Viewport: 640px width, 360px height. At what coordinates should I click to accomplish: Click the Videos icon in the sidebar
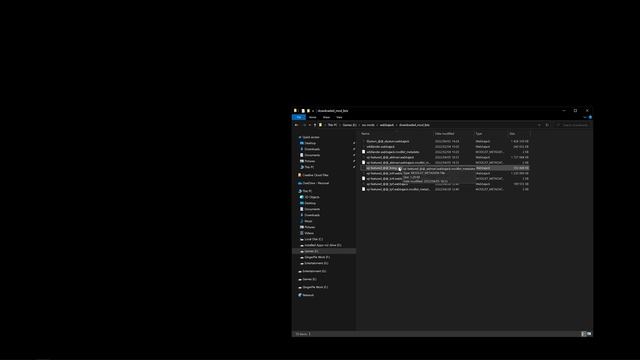(302, 233)
